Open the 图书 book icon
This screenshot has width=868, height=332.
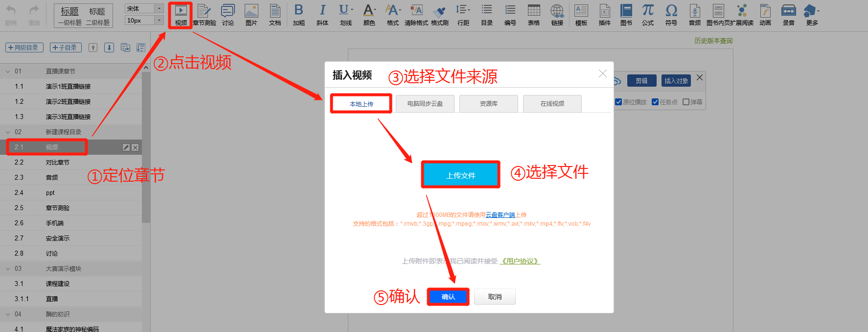[x=626, y=15]
